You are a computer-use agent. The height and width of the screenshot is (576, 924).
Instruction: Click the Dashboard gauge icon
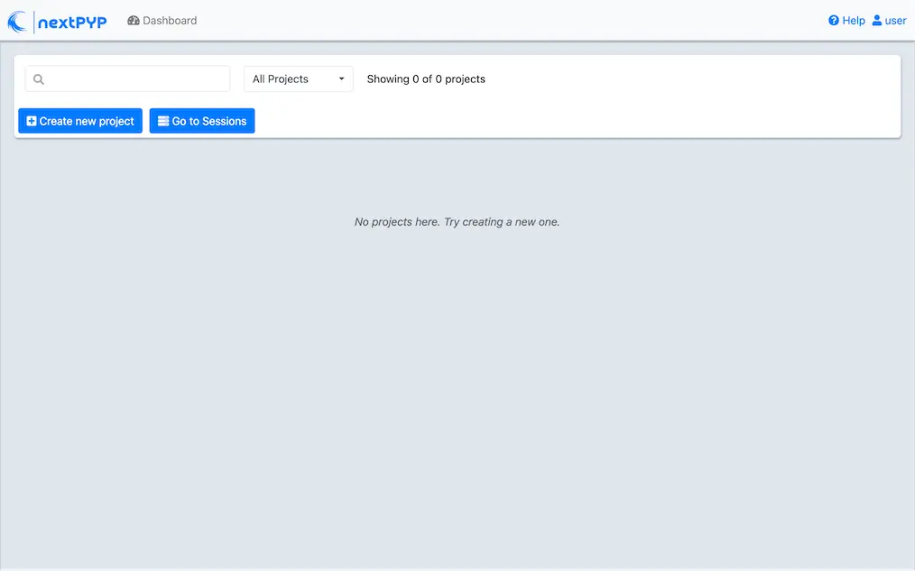tap(134, 21)
